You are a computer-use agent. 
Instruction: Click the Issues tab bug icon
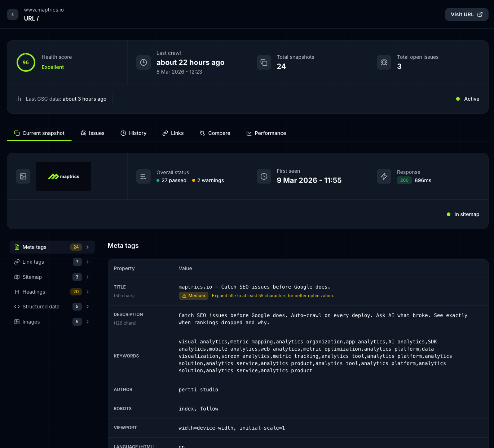click(x=83, y=133)
